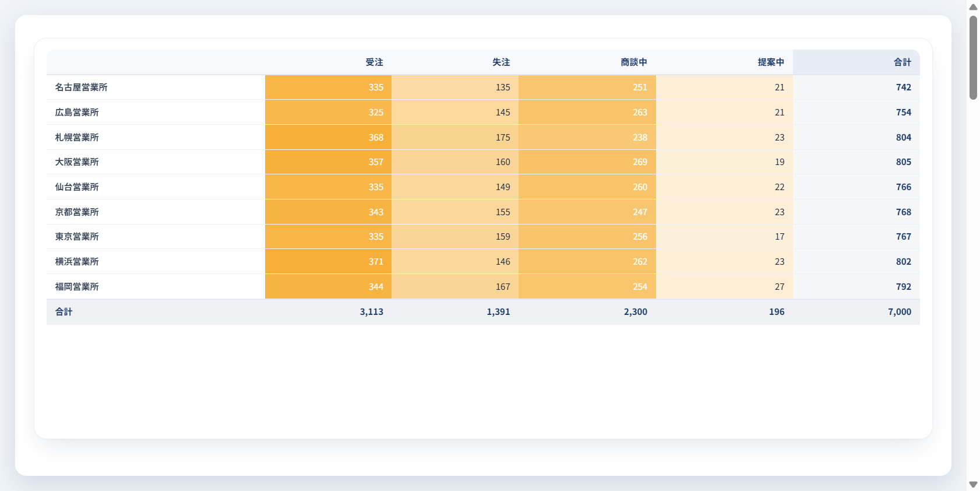Screen dimensions: 980x491
Task: Select the 横浜営業所 row label
Action: [x=156, y=262]
